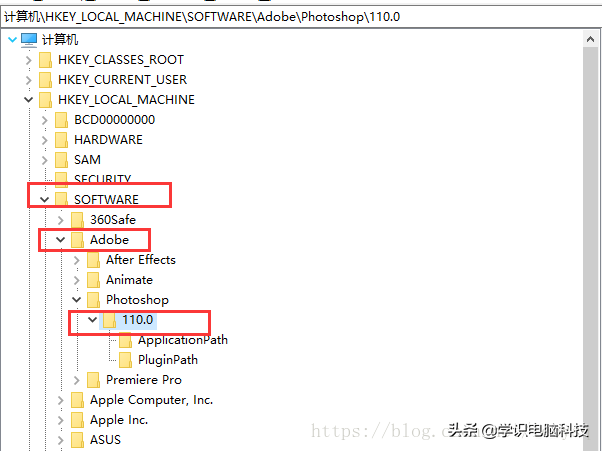Click the Adobe folder icon
The width and height of the screenshot is (602, 451).
pyautogui.click(x=78, y=240)
